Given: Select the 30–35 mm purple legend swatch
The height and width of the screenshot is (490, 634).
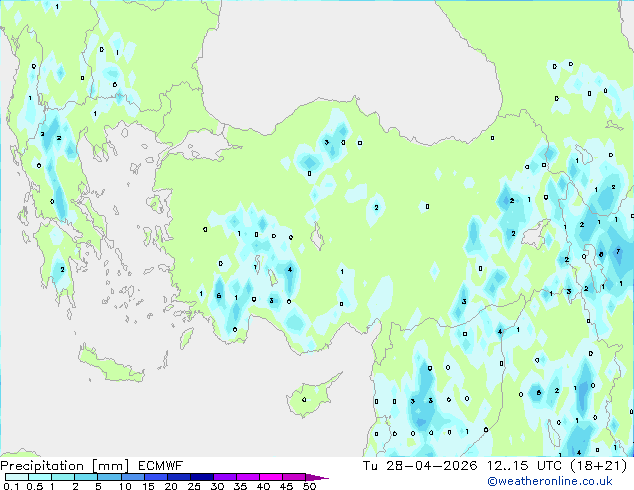Looking at the screenshot, I should 224,477.
